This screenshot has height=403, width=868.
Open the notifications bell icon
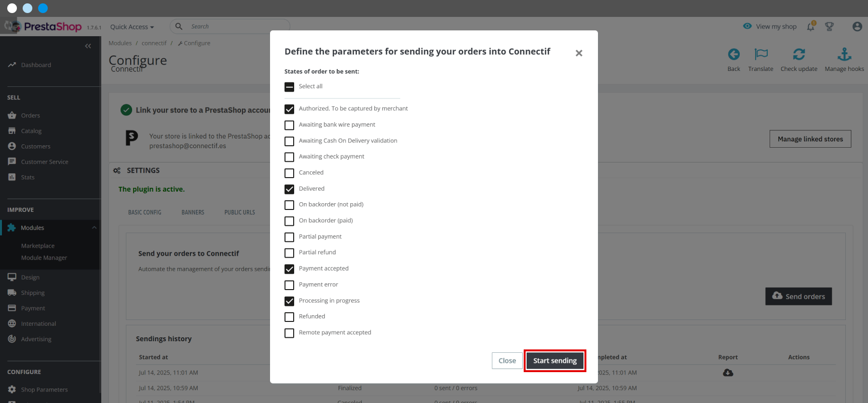pos(811,27)
